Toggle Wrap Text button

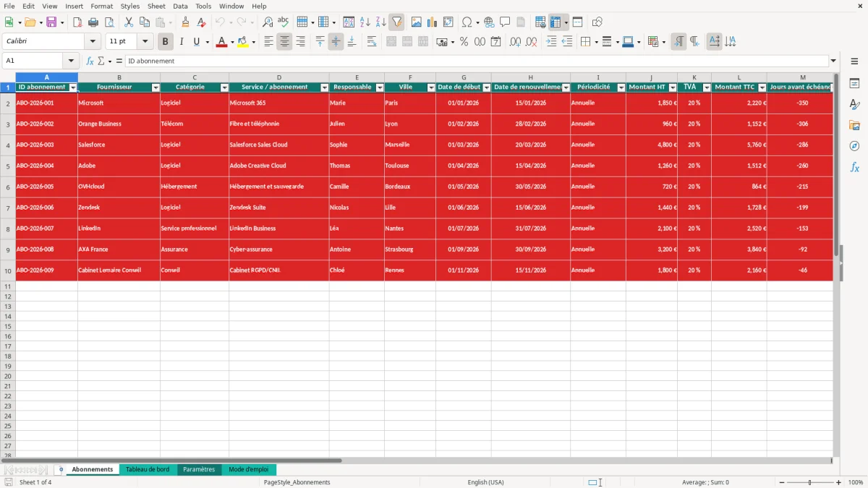point(371,42)
